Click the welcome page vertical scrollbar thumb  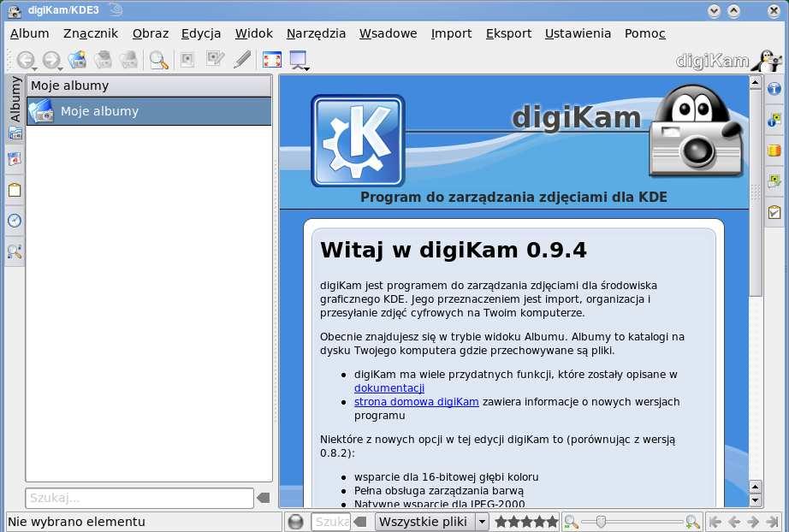(x=756, y=193)
